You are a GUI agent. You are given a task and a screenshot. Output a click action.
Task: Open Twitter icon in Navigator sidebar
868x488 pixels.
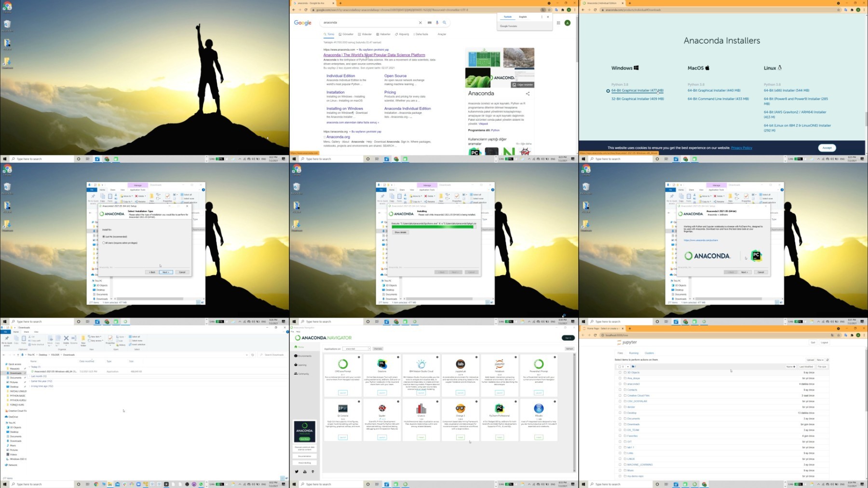click(297, 472)
